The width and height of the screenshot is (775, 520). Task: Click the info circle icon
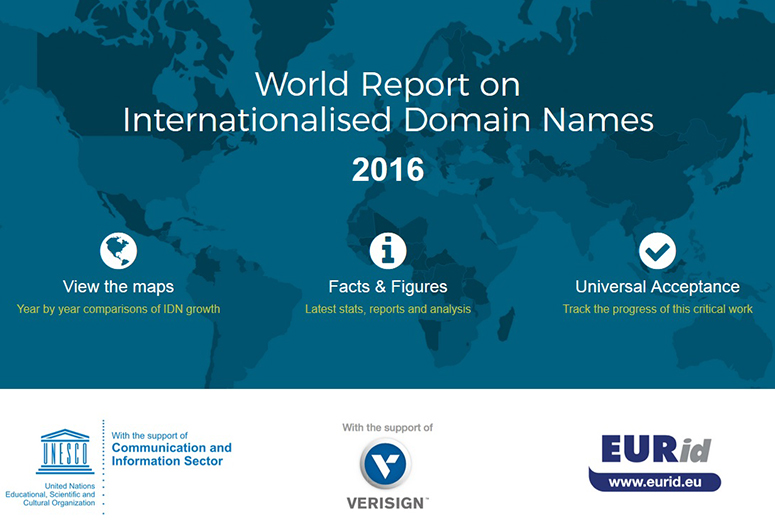point(388,251)
